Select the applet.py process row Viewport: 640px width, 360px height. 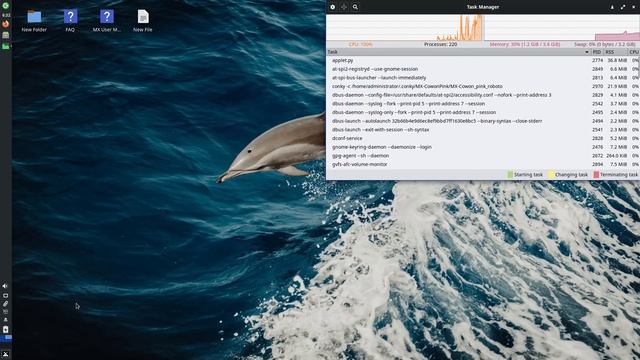[x=483, y=60]
